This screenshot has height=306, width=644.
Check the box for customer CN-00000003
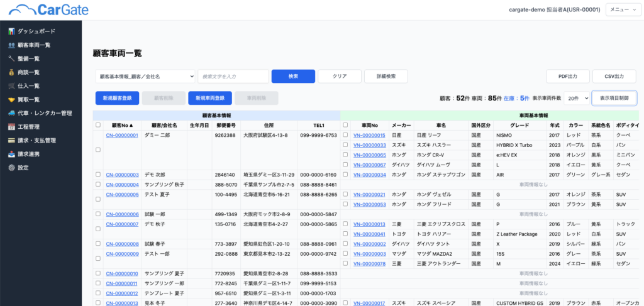(97, 175)
